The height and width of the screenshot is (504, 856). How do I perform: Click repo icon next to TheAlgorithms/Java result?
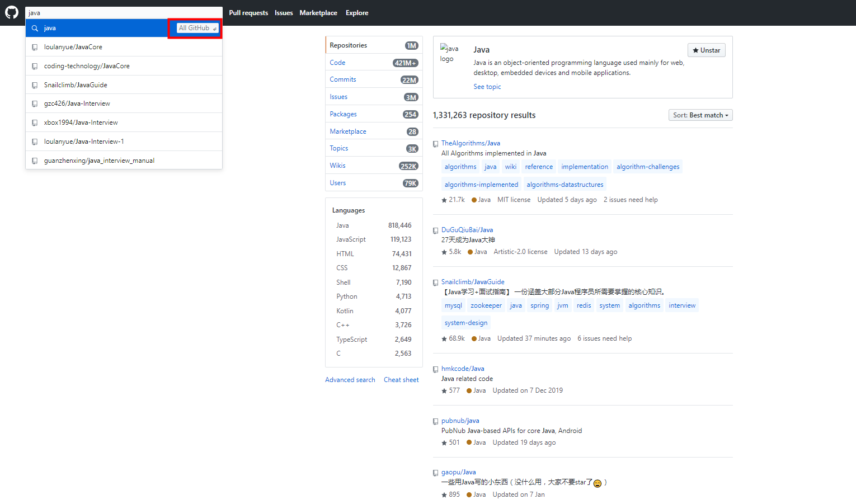436,144
